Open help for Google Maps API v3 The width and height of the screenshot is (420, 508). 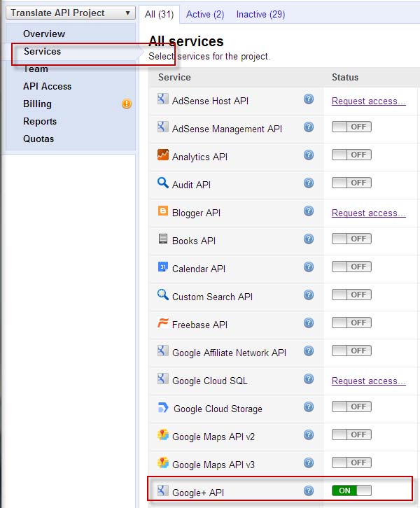309,463
